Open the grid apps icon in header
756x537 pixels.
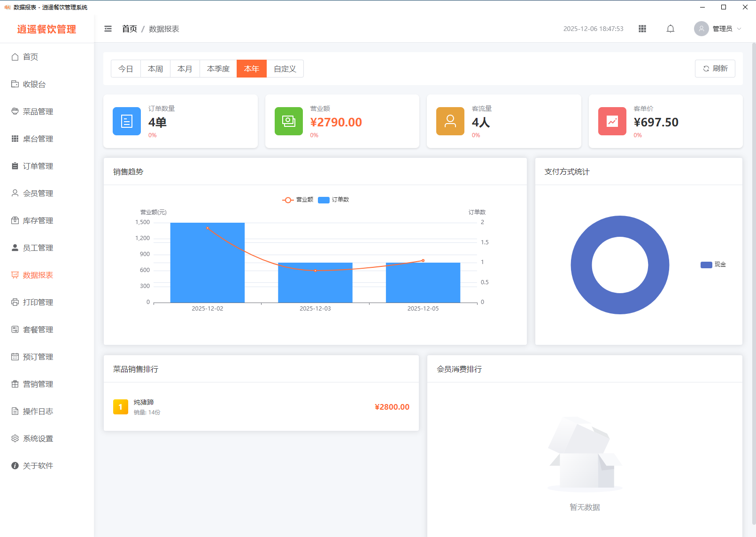(642, 29)
